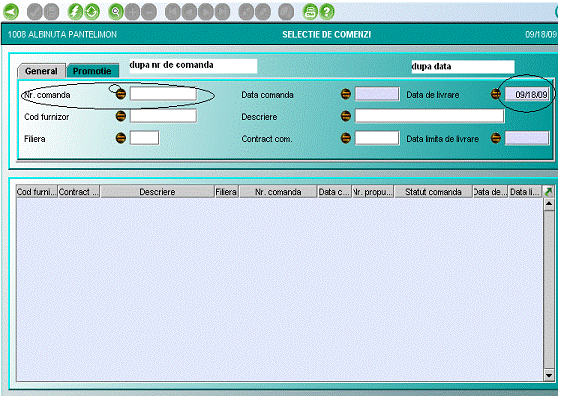Sort by the Contract ... column header
Viewport: 561px width, 396px height.
click(79, 192)
